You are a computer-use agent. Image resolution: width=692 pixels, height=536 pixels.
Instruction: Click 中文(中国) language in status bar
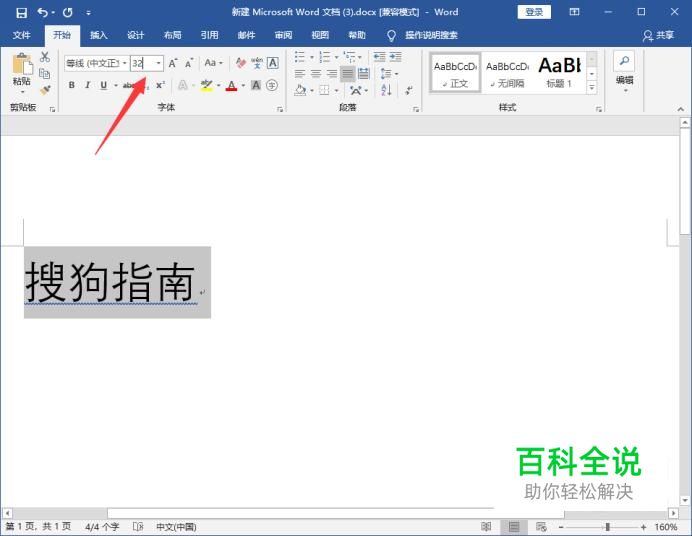[176, 527]
